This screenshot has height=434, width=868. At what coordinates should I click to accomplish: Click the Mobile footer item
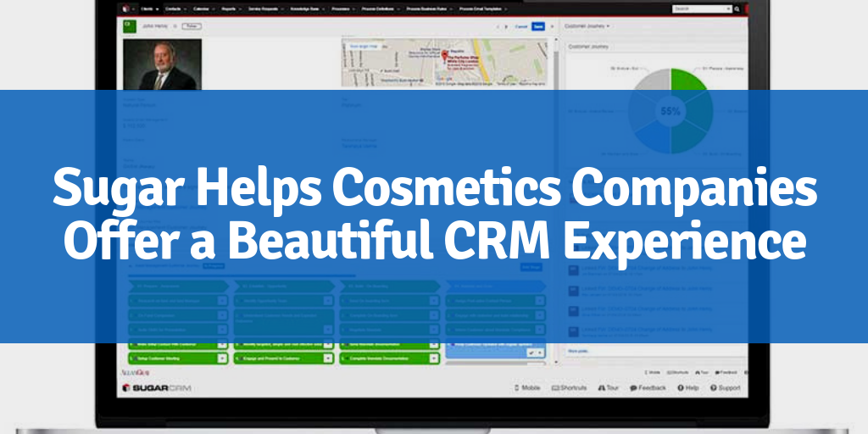pyautogui.click(x=527, y=388)
